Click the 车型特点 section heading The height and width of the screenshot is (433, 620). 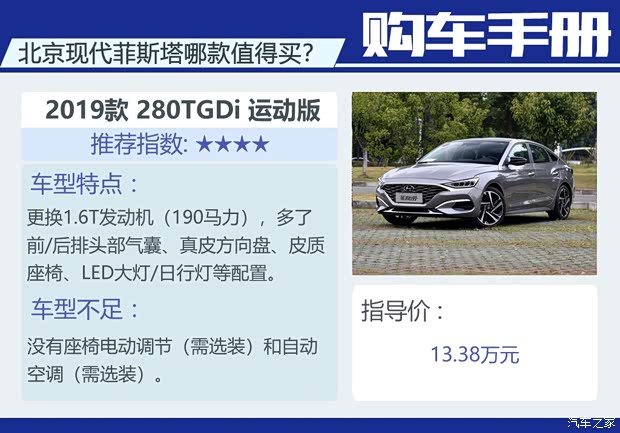pyautogui.click(x=85, y=184)
